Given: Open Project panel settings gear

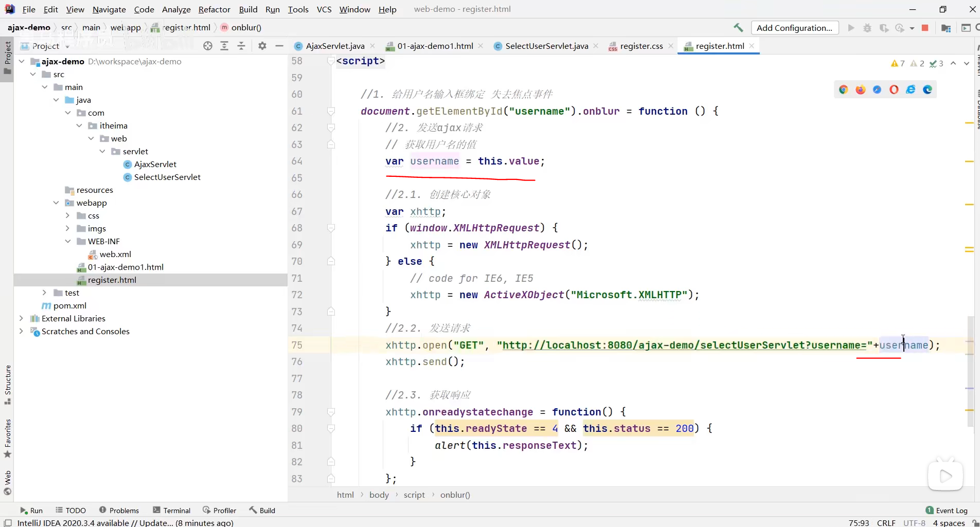Looking at the screenshot, I should [x=262, y=46].
